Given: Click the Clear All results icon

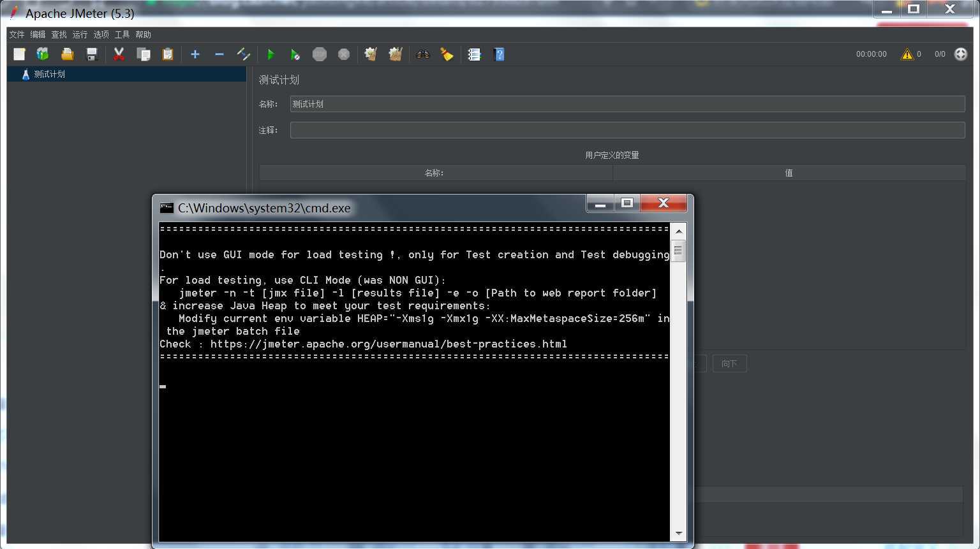Looking at the screenshot, I should pyautogui.click(x=396, y=54).
